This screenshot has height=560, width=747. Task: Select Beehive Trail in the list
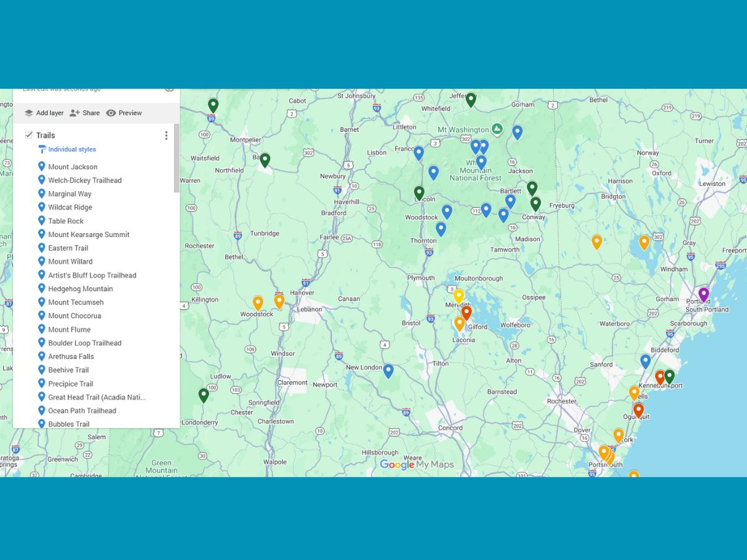[x=68, y=370]
